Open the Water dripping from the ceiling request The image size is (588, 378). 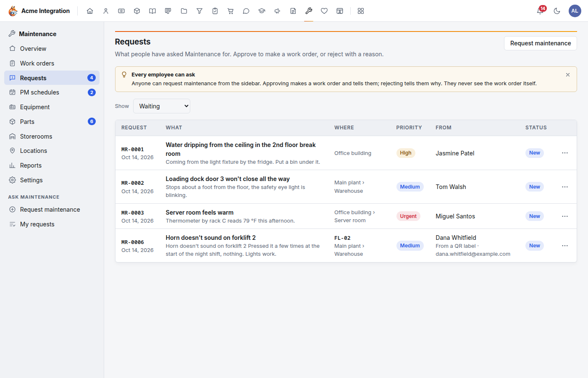coord(241,149)
